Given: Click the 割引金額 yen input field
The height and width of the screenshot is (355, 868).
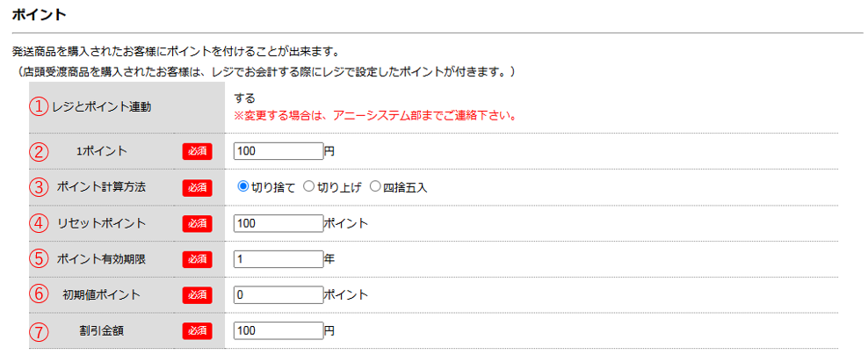Looking at the screenshot, I should pos(278,331).
